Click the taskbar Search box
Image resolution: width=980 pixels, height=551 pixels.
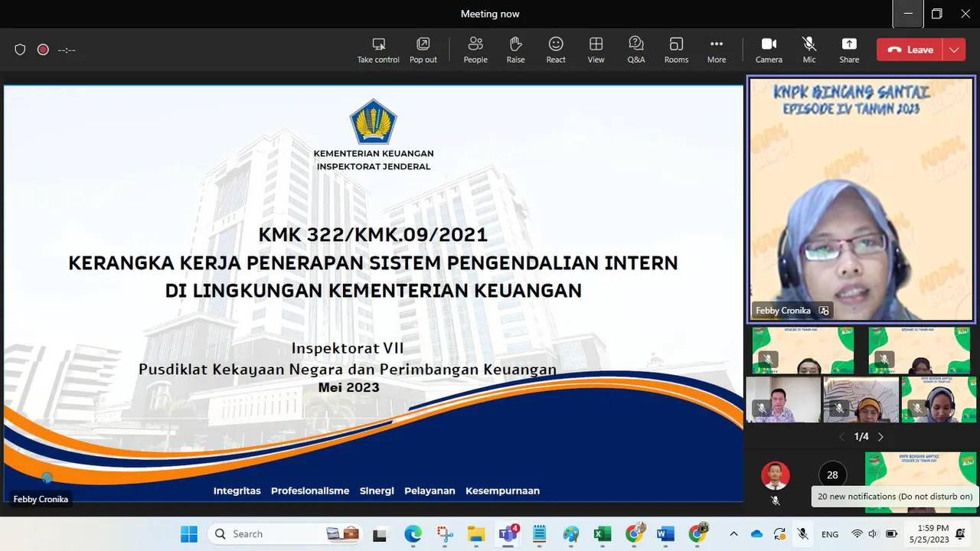coord(286,534)
